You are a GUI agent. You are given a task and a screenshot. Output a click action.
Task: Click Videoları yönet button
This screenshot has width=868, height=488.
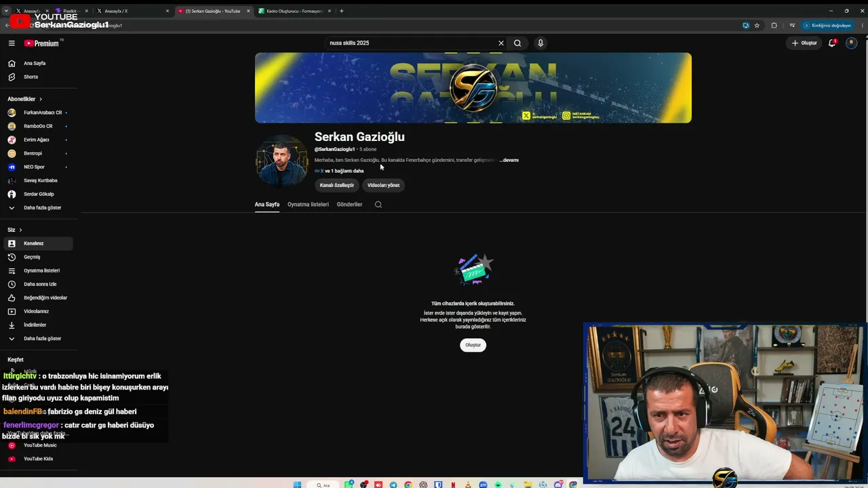(x=383, y=185)
